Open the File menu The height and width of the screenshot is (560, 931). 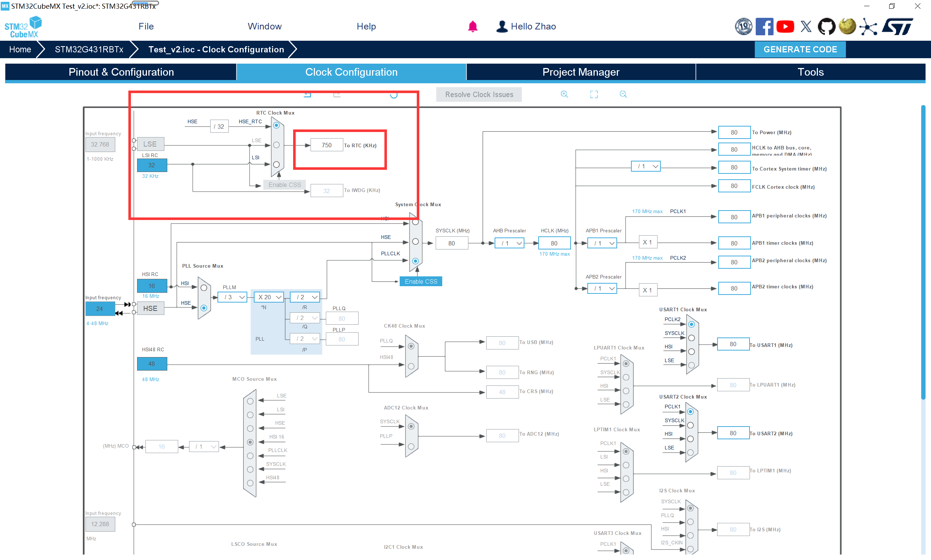[146, 27]
